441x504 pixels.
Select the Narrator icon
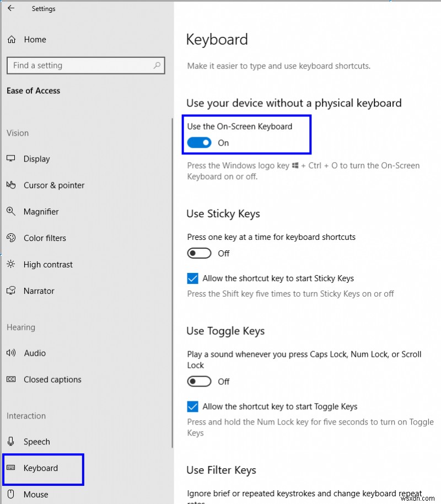pyautogui.click(x=11, y=291)
